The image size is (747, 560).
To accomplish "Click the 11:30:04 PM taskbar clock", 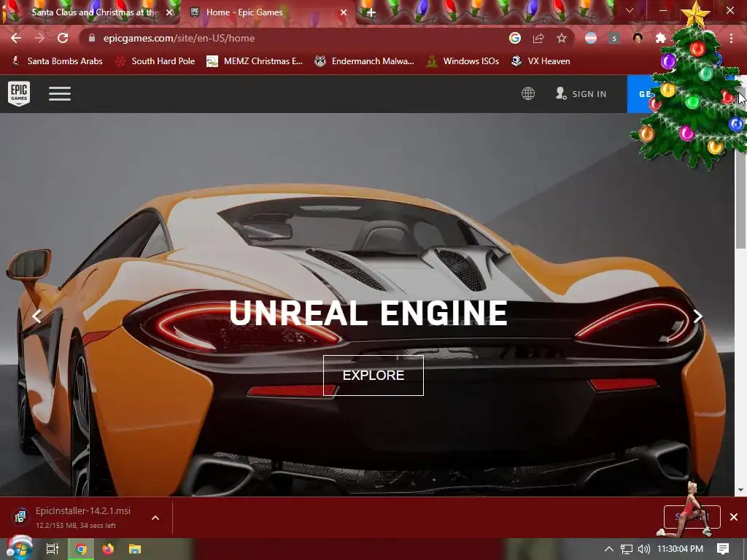I will click(x=681, y=549).
